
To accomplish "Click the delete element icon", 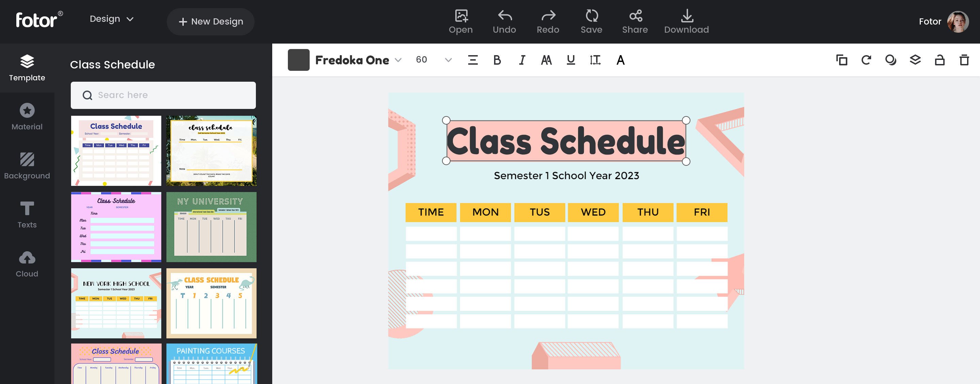I will pos(964,60).
